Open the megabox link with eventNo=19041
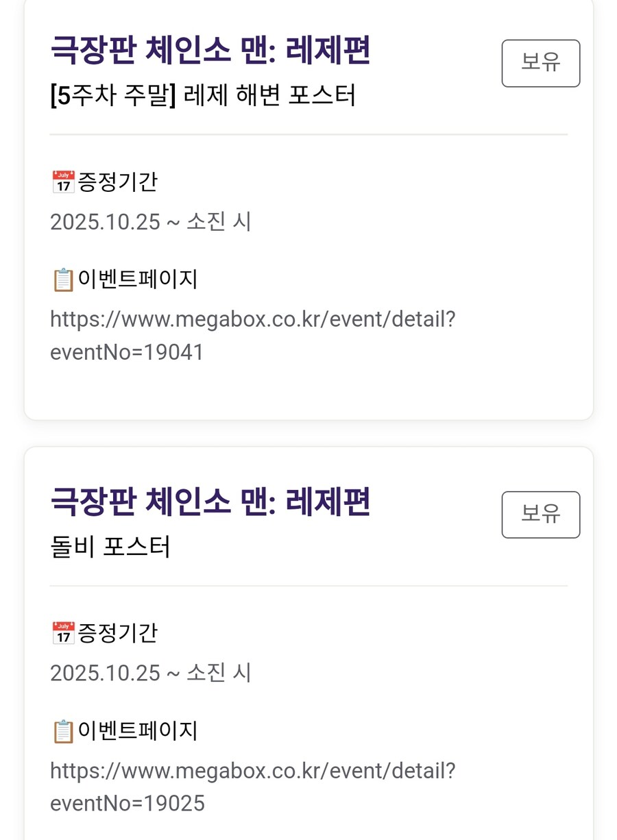This screenshot has height=840, width=617. [252, 335]
